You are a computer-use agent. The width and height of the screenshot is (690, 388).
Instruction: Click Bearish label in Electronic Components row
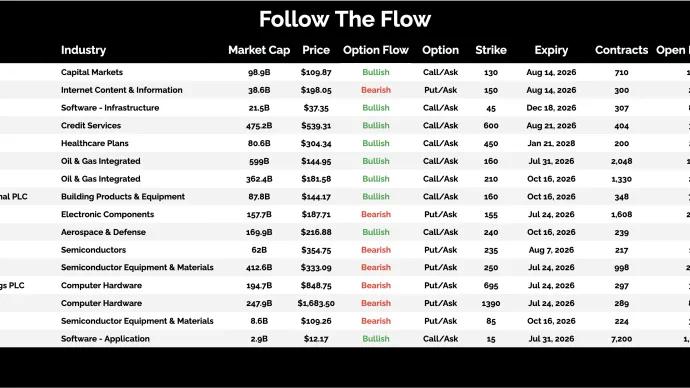[376, 214]
